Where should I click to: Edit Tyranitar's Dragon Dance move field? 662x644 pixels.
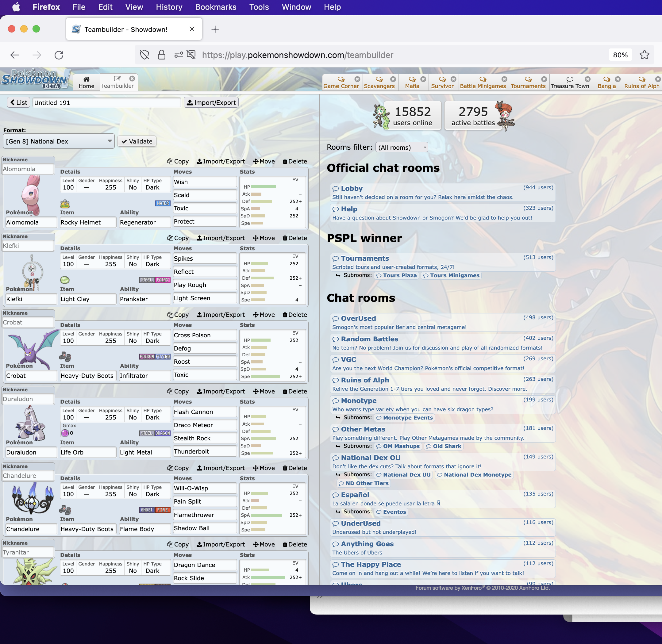click(x=205, y=565)
